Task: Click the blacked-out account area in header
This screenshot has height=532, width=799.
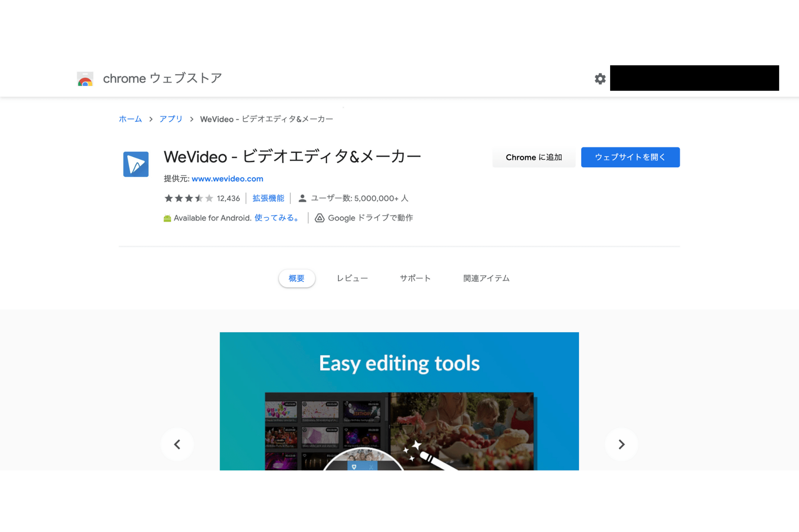Action: click(x=694, y=78)
